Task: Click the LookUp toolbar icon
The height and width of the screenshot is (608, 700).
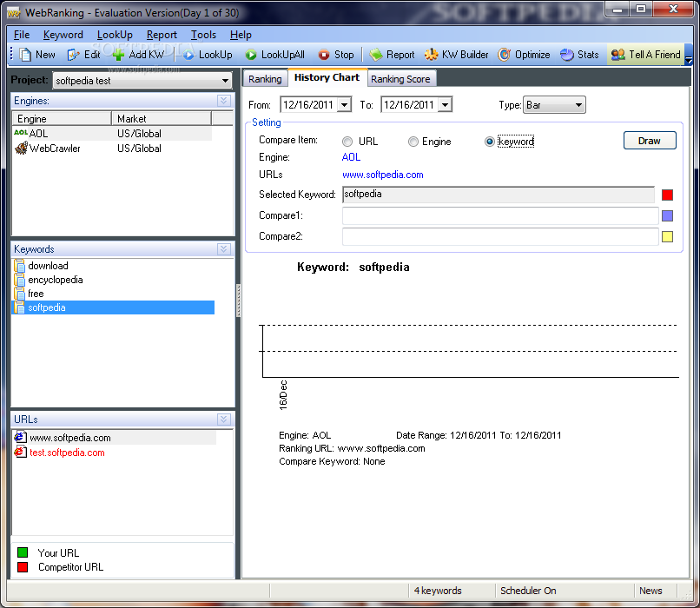Action: [x=188, y=55]
